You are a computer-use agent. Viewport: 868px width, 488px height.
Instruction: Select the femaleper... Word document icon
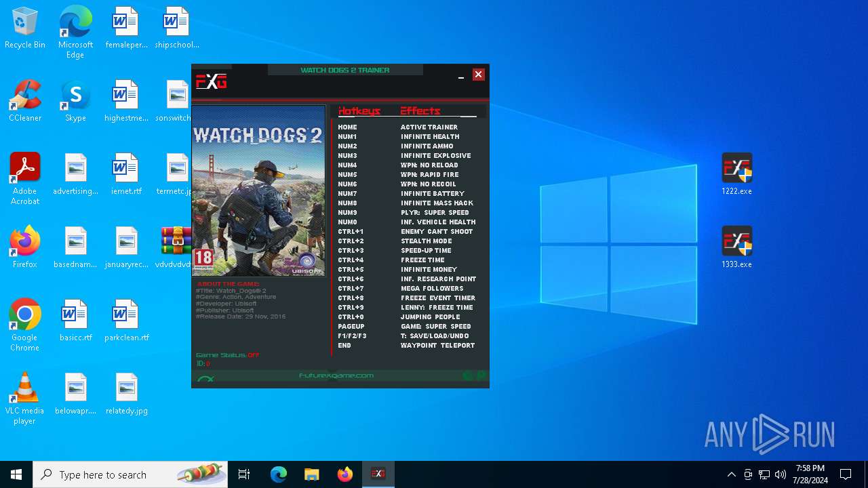point(126,28)
